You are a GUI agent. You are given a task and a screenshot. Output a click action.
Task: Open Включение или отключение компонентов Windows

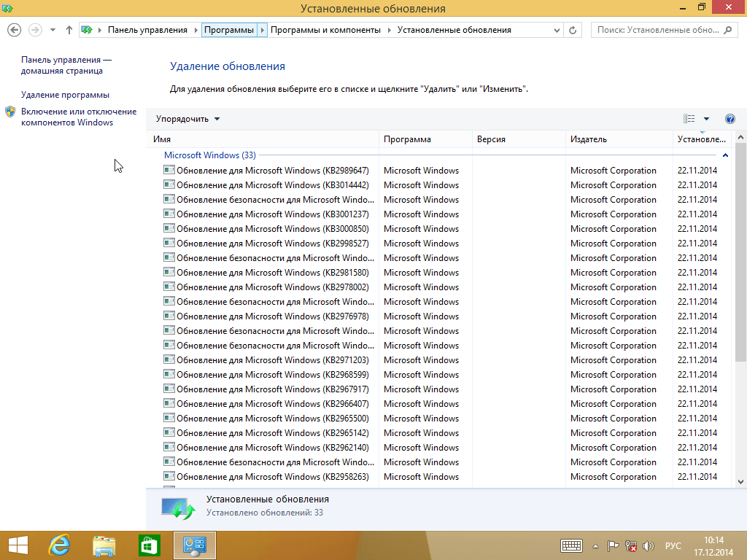click(79, 117)
